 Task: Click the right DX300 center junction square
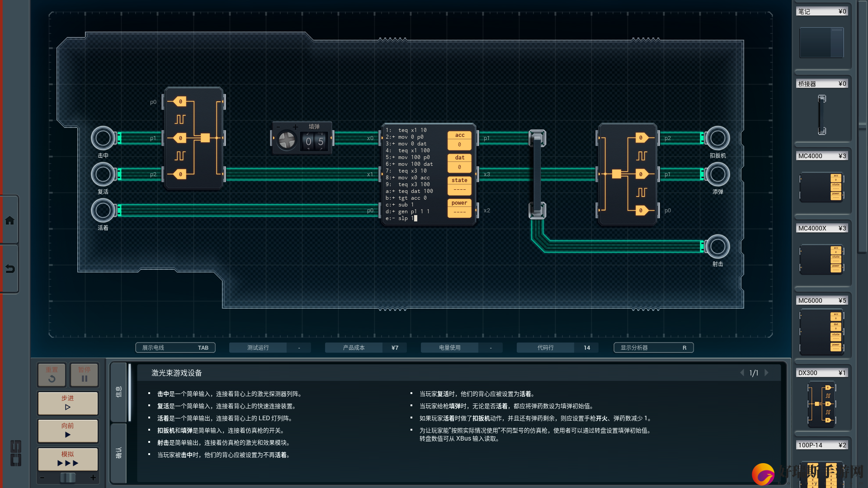pyautogui.click(x=616, y=174)
